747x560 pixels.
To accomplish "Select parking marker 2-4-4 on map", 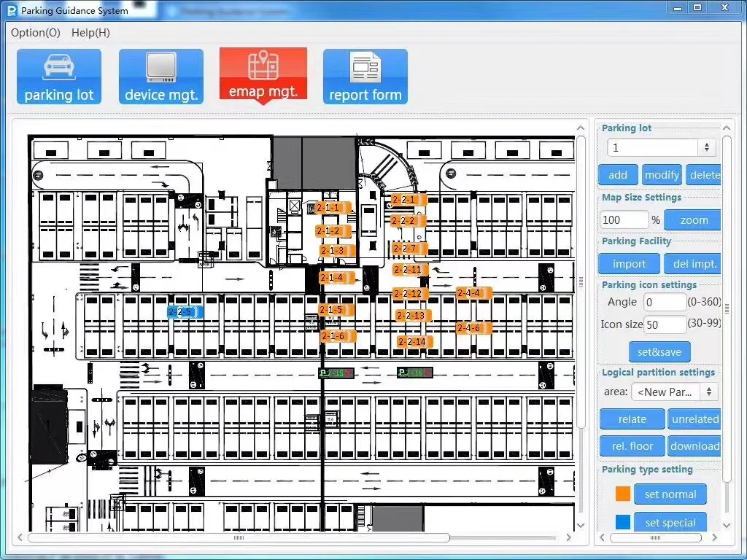I will 473,293.
